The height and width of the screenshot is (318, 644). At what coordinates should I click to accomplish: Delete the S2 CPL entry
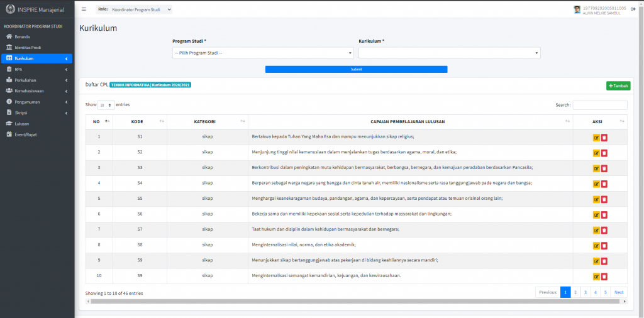pos(604,153)
